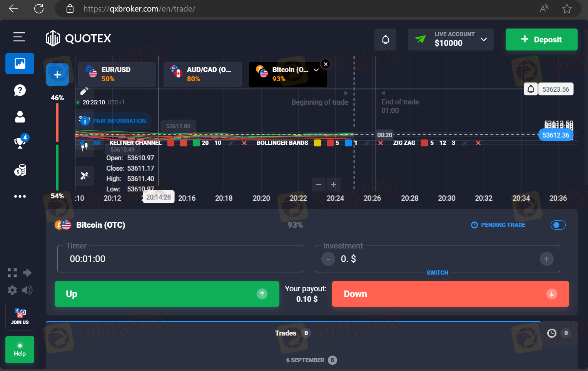Switch to the EUR/USD tab
The width and height of the screenshot is (588, 371).
point(117,74)
